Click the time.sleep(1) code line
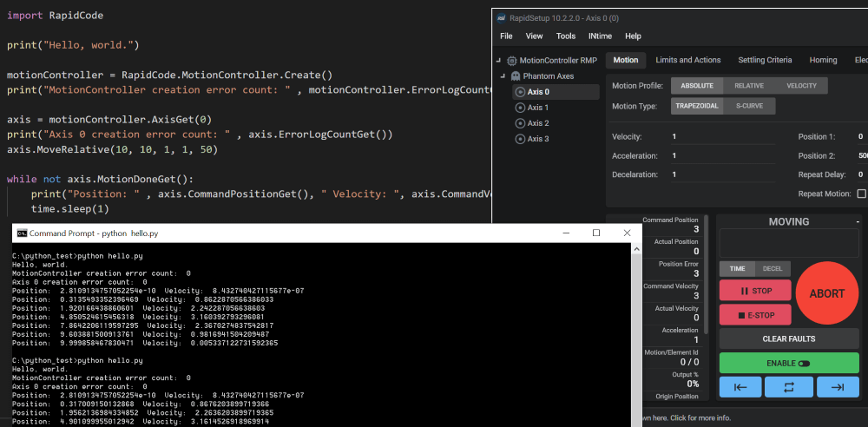The image size is (868, 427). pyautogui.click(x=70, y=209)
